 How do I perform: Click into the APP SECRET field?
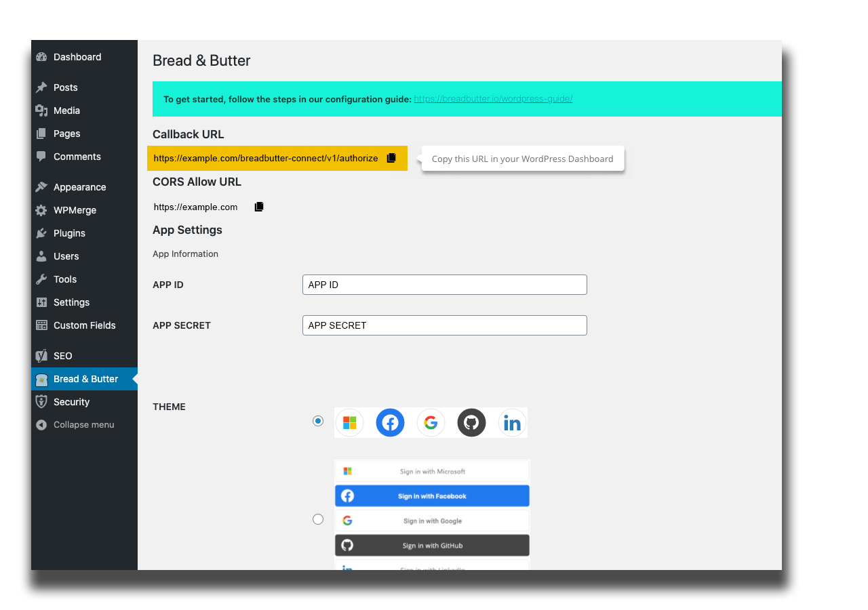click(444, 325)
